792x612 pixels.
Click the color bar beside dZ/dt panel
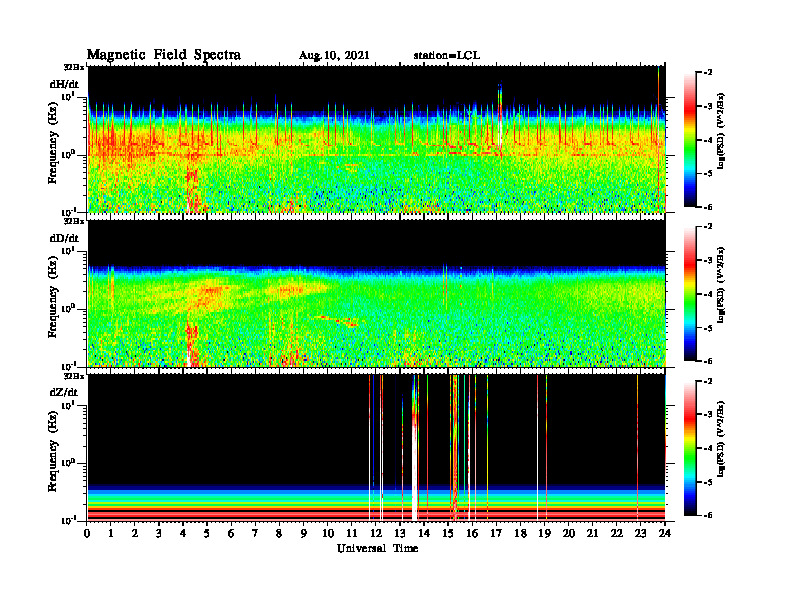tap(690, 448)
